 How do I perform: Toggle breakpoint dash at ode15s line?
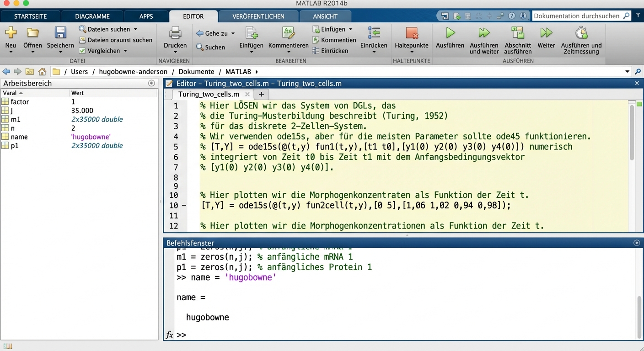(x=184, y=206)
